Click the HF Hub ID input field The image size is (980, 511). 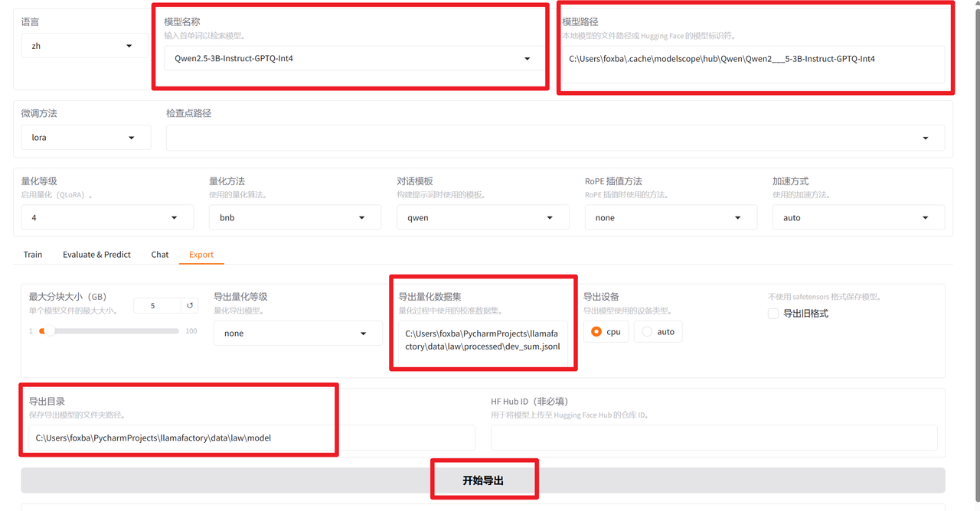click(714, 437)
